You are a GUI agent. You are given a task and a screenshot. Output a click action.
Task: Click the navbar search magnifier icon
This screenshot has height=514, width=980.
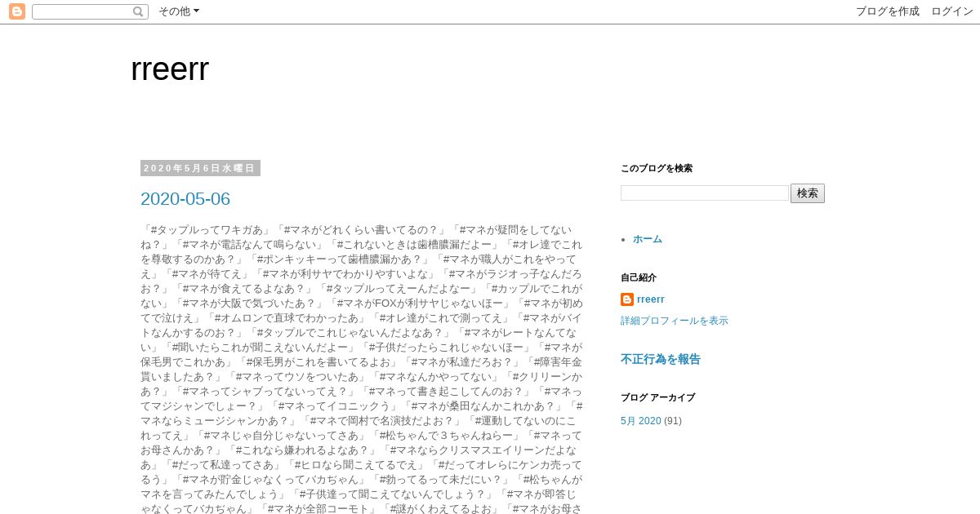[138, 11]
